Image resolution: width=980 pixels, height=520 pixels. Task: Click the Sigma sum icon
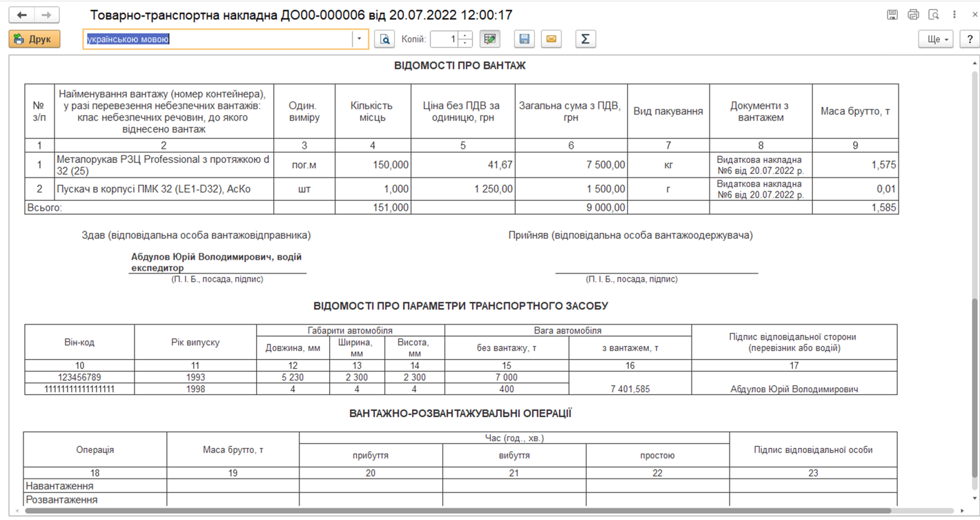pyautogui.click(x=585, y=39)
